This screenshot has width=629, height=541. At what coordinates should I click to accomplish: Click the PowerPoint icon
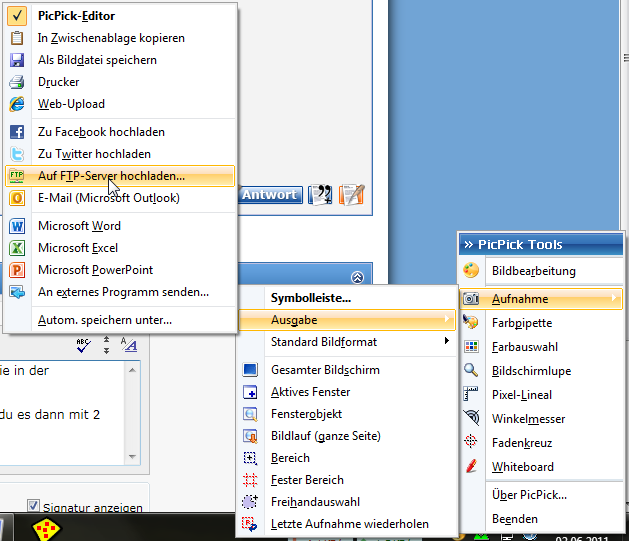[x=17, y=270]
